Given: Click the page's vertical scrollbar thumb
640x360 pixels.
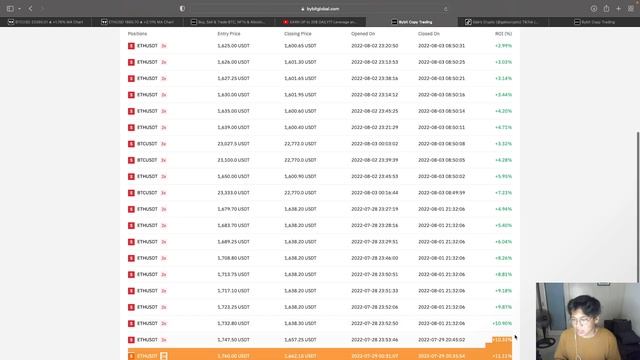Looking at the screenshot, I should [x=638, y=206].
